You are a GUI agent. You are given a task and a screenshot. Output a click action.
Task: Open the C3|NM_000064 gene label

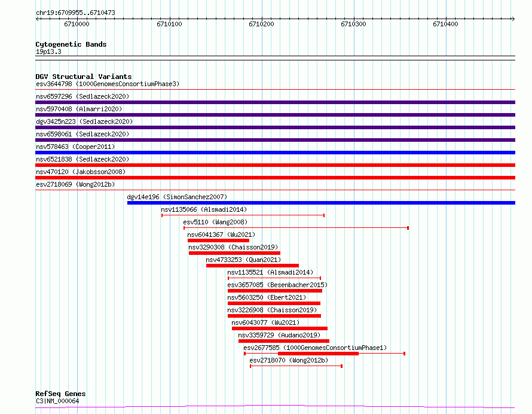tap(57, 401)
